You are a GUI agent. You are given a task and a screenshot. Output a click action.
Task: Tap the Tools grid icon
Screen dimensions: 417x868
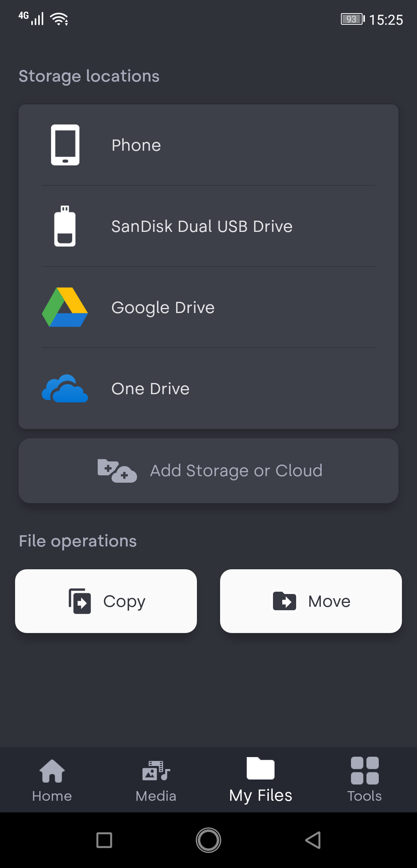click(x=364, y=771)
